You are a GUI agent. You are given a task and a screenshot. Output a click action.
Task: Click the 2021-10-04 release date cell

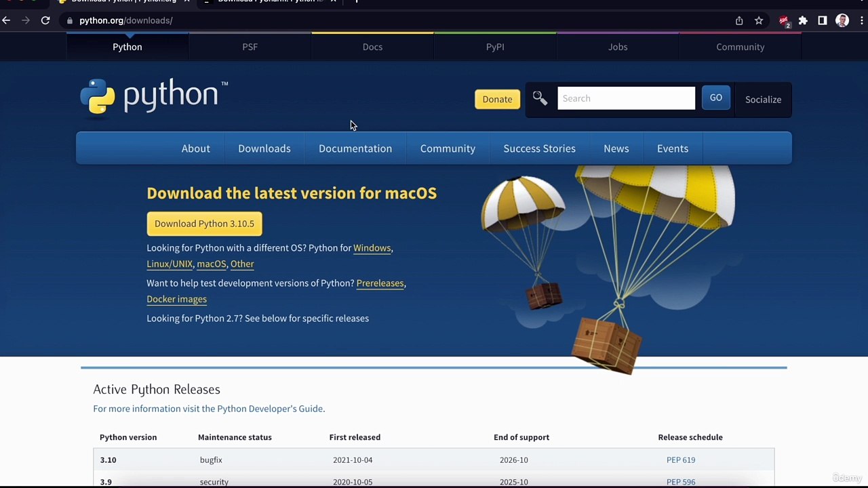tap(353, 460)
